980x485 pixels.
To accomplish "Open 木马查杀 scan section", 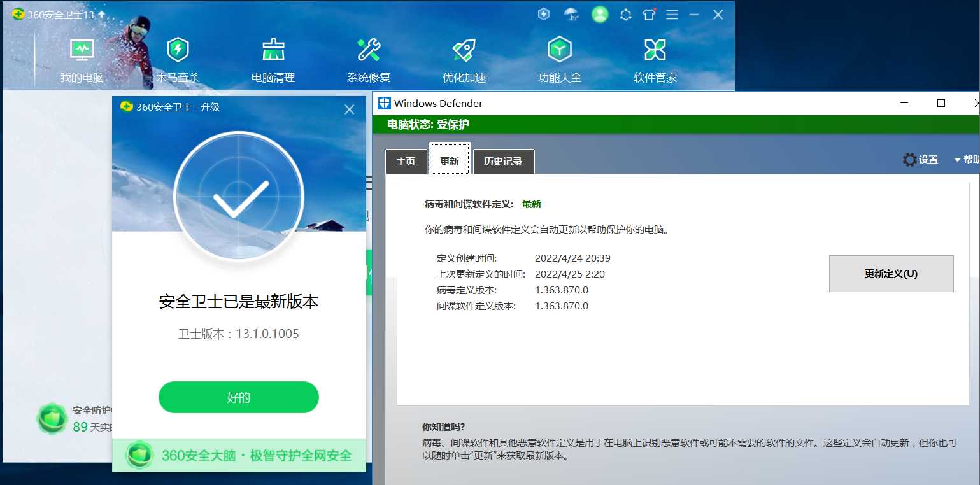I will [x=178, y=61].
